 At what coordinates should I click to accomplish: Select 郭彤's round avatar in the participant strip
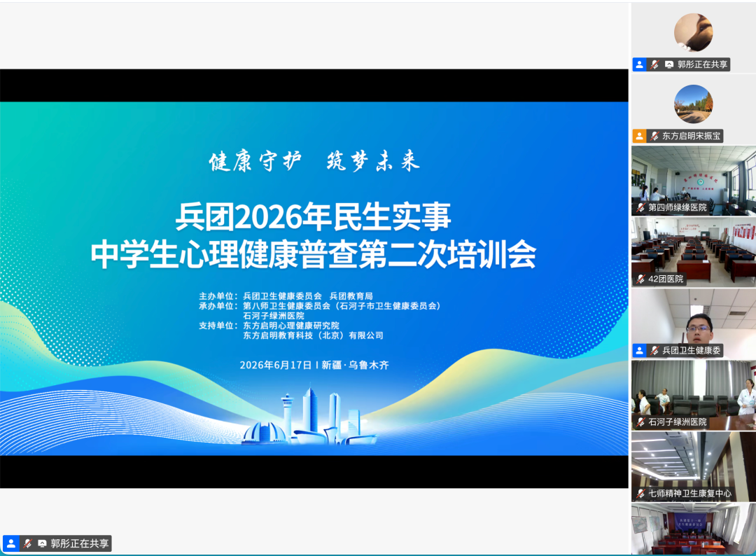click(x=693, y=32)
